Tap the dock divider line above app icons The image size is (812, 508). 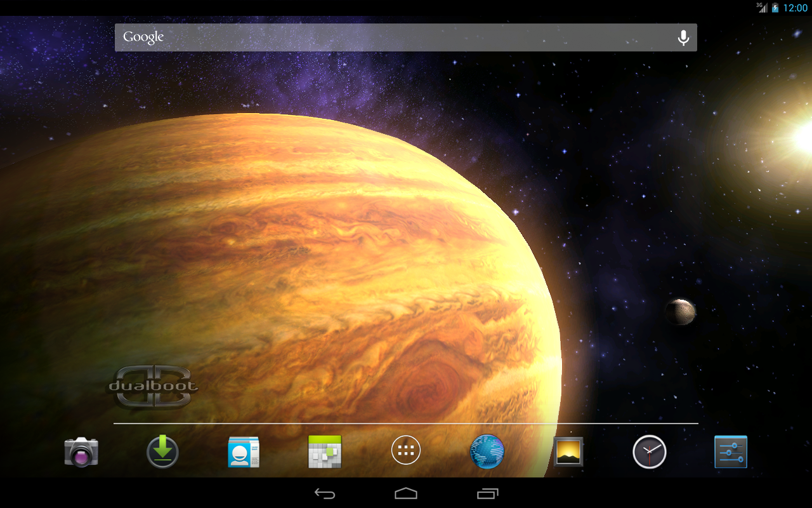pos(406,422)
